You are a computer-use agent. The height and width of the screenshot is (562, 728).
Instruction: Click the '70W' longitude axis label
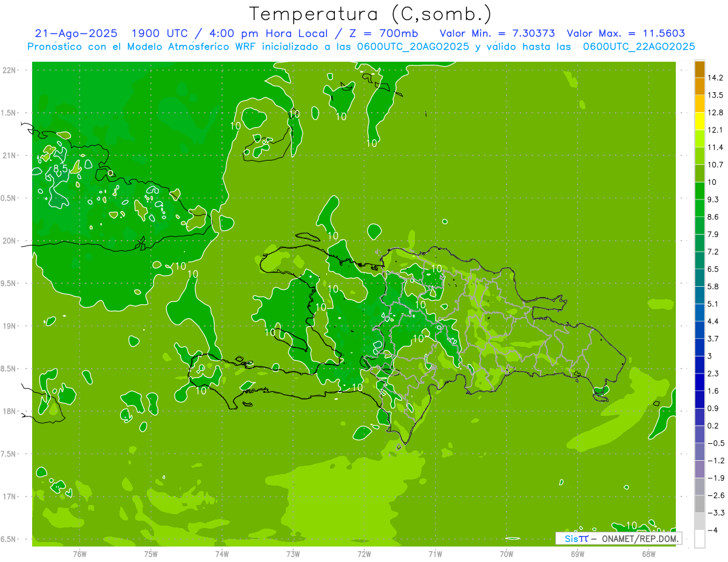point(507,554)
